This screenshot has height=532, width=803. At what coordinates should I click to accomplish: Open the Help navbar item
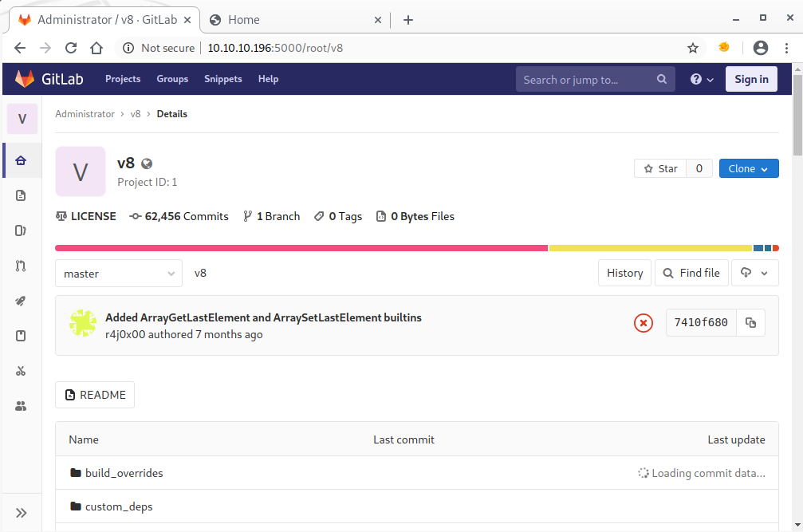click(269, 79)
